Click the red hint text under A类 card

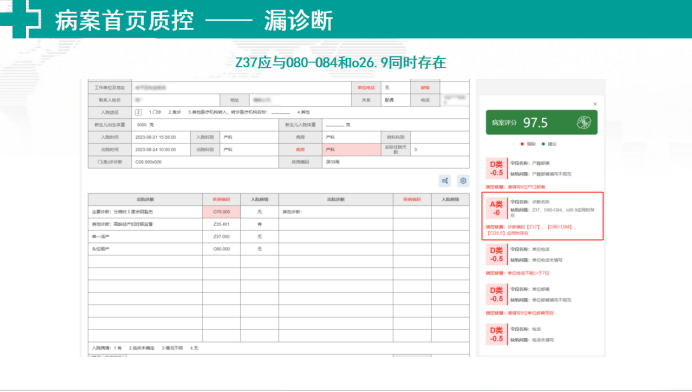pyautogui.click(x=531, y=230)
